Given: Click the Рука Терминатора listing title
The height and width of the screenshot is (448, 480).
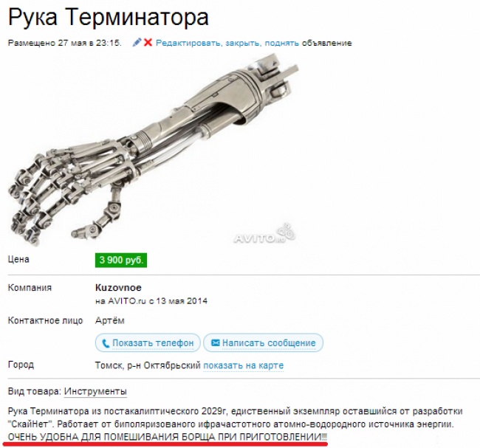Looking at the screenshot, I should point(109,17).
